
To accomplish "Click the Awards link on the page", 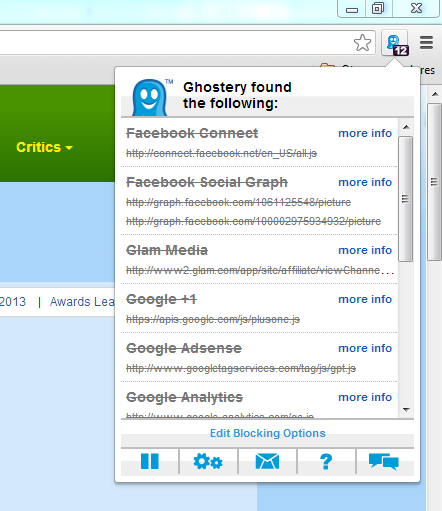I will pyautogui.click(x=82, y=302).
